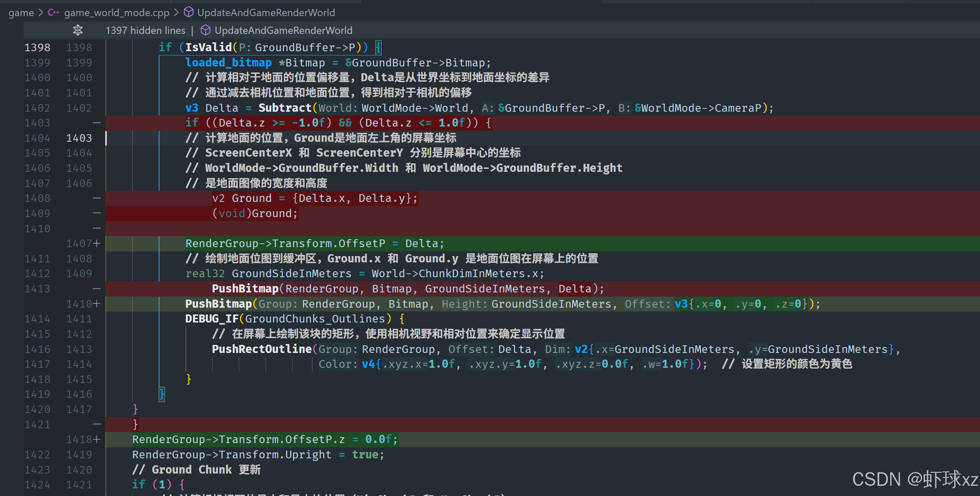Click the PushRectOutline function call

pos(262,349)
